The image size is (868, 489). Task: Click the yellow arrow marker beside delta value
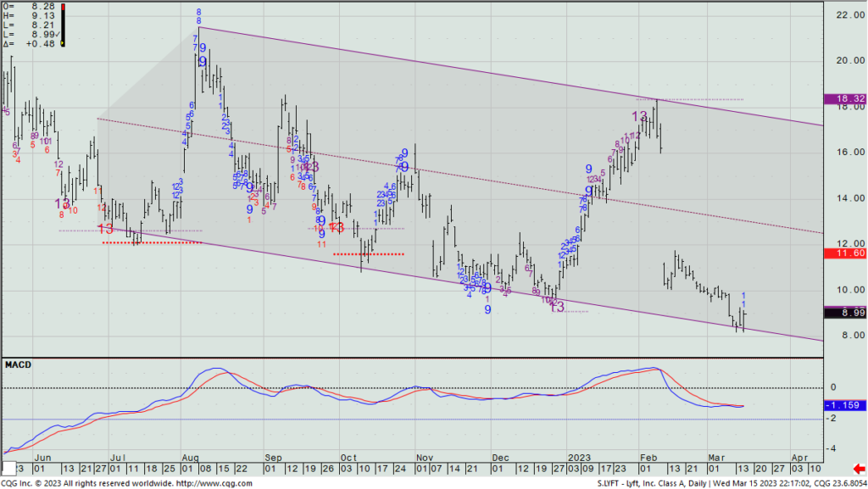[63, 43]
